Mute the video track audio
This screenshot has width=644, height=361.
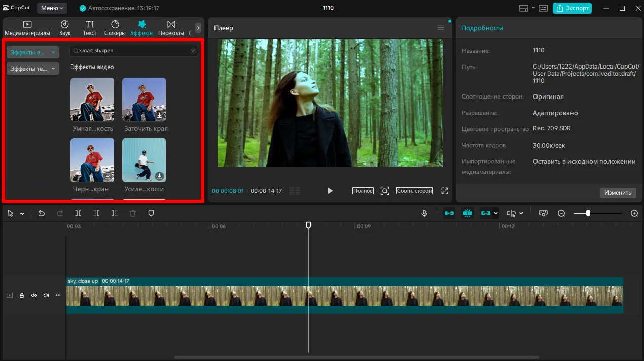pos(46,296)
